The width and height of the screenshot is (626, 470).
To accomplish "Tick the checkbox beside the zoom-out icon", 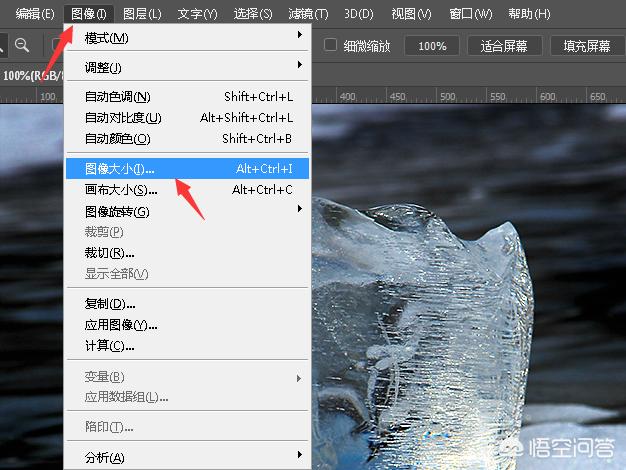I will coord(56,45).
